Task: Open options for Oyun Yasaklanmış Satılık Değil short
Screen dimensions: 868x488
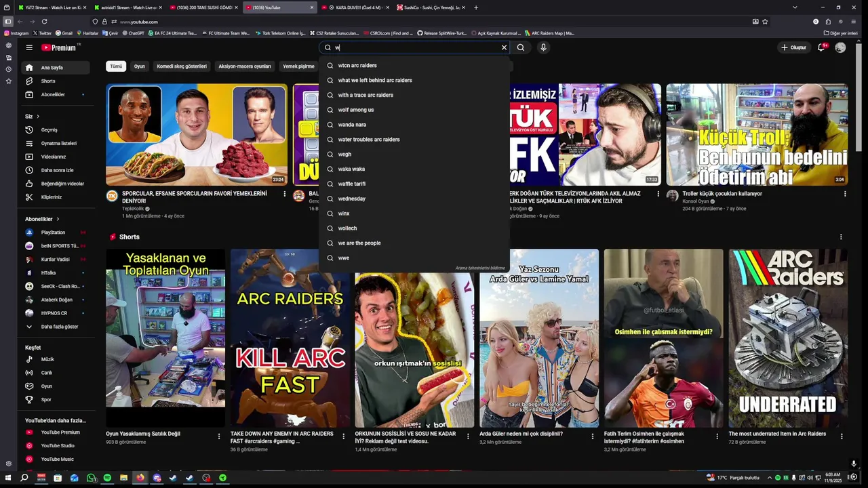Action: [x=218, y=436]
